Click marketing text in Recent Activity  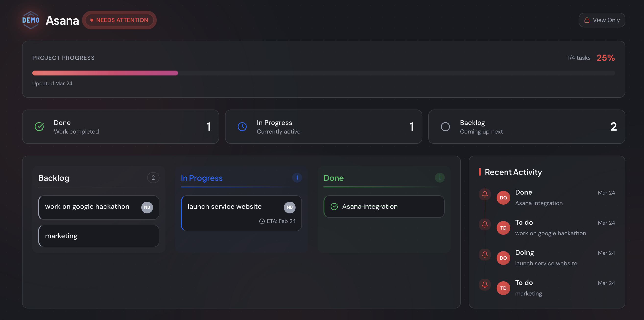[528, 294]
